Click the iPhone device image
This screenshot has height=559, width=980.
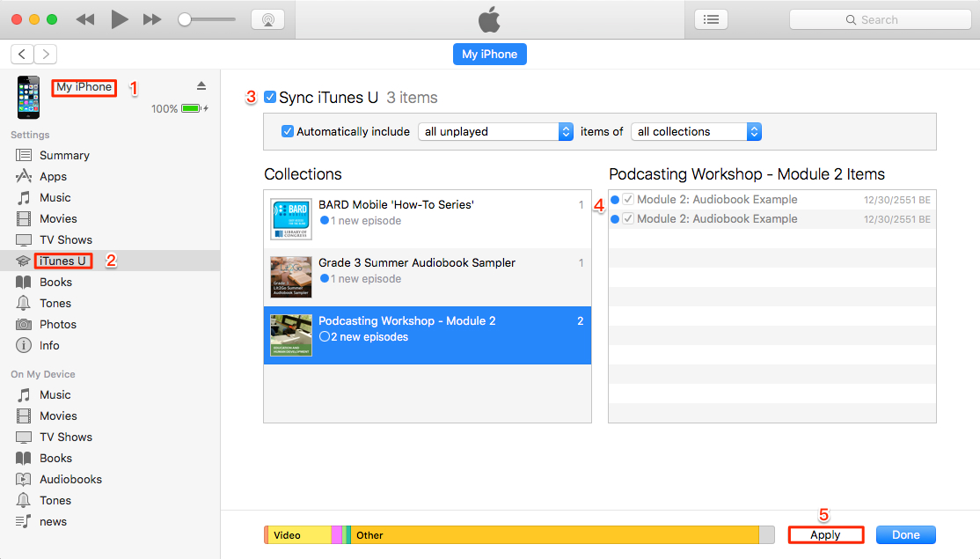point(28,98)
